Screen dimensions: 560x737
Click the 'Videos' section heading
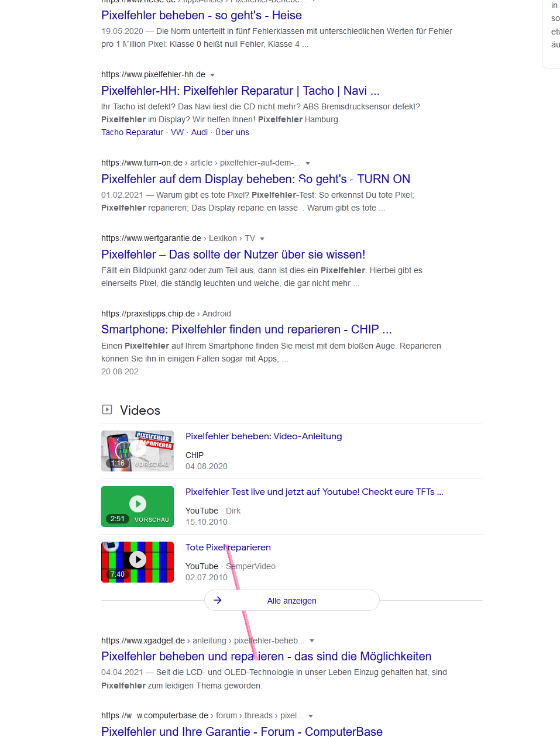tap(140, 410)
